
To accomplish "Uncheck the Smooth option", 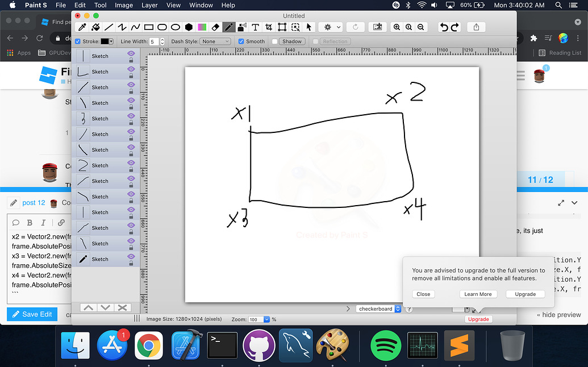I will pyautogui.click(x=241, y=41).
